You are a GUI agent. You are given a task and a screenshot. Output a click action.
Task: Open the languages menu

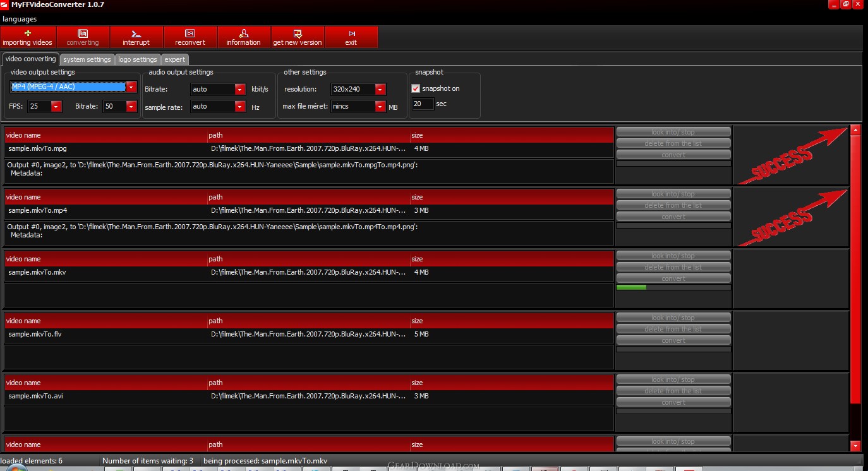tap(20, 19)
